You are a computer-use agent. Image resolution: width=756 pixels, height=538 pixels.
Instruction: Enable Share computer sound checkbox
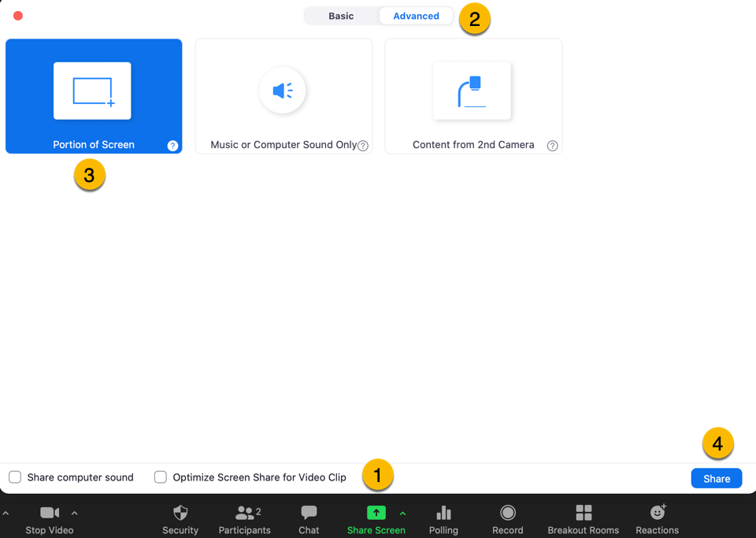tap(15, 477)
